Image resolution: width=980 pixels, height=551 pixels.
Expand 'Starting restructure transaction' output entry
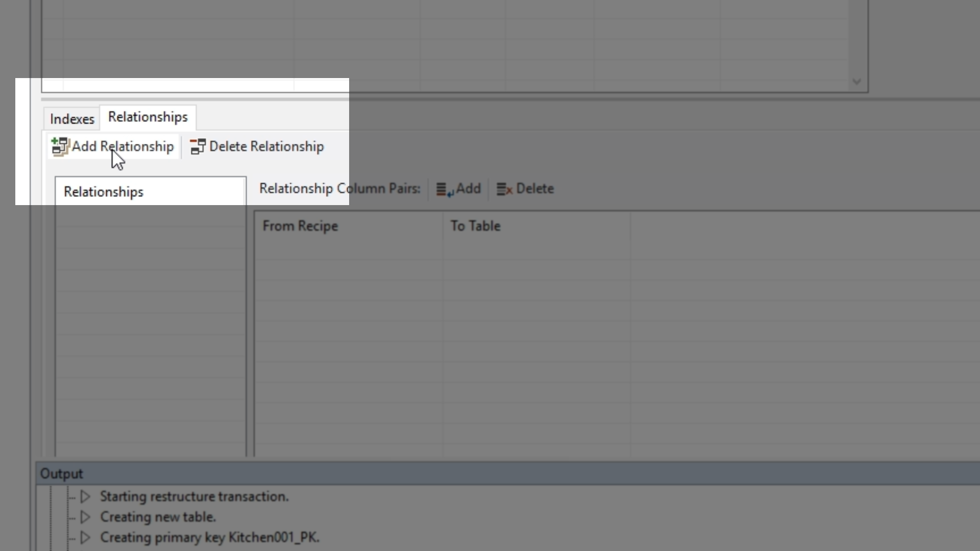point(85,496)
